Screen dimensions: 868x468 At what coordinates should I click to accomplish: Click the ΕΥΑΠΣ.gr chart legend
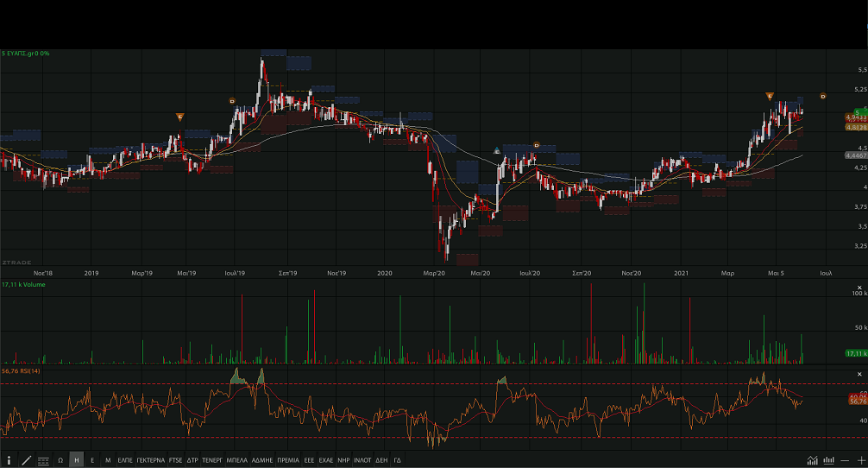tap(26, 54)
